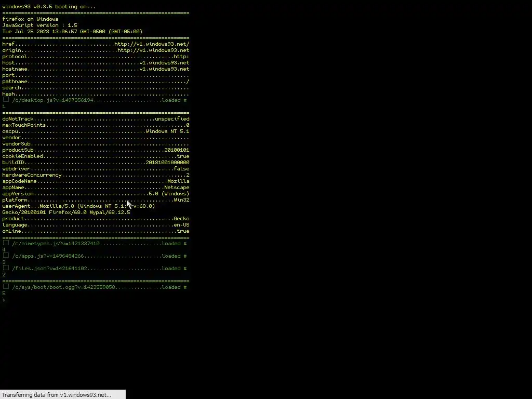Click productSub '20100101' value
Viewport: 532px width, 399px height.
(x=177, y=150)
